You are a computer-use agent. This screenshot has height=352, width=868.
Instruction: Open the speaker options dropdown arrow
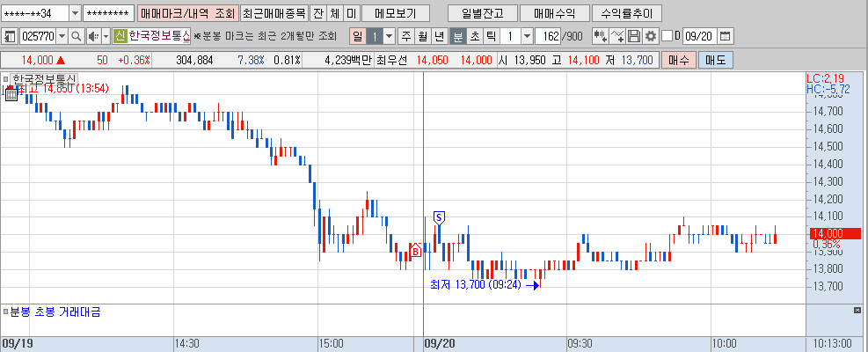[105, 37]
